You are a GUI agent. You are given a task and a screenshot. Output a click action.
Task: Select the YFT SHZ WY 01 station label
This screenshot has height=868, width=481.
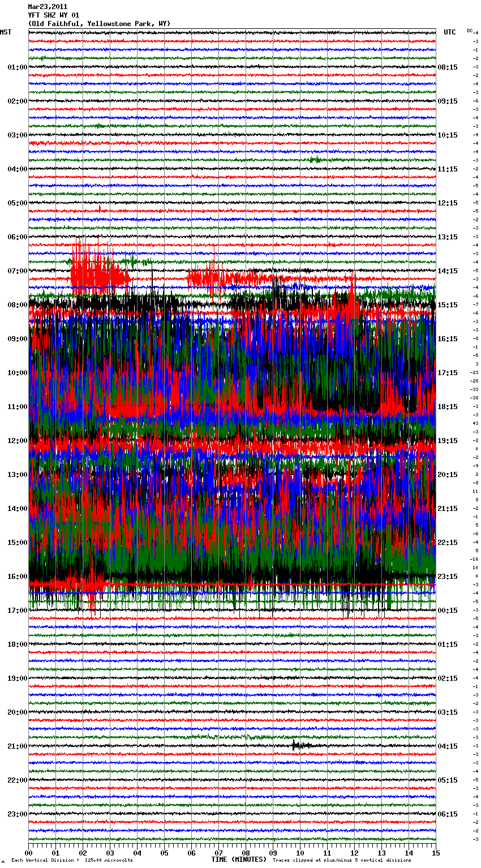[x=54, y=15]
